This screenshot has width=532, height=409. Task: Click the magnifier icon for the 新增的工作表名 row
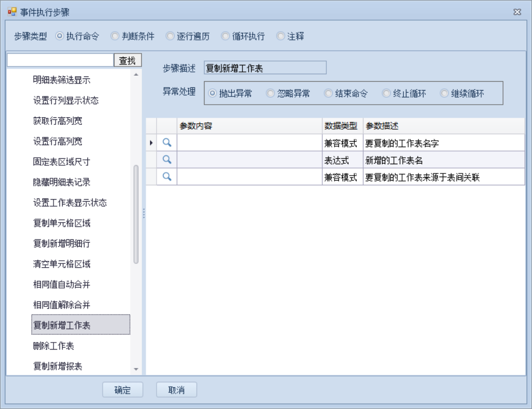[x=168, y=160]
